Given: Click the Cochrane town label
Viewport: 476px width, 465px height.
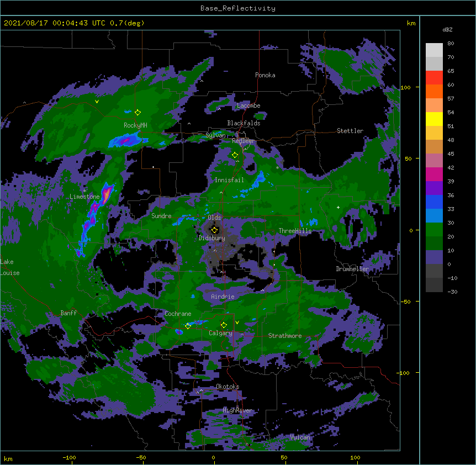Looking at the screenshot, I should coord(178,314).
